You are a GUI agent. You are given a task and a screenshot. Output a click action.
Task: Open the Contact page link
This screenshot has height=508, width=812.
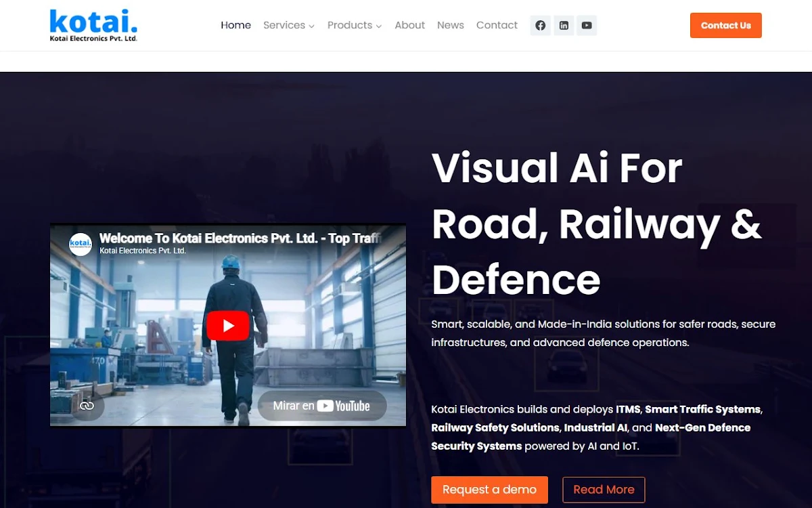click(x=497, y=25)
